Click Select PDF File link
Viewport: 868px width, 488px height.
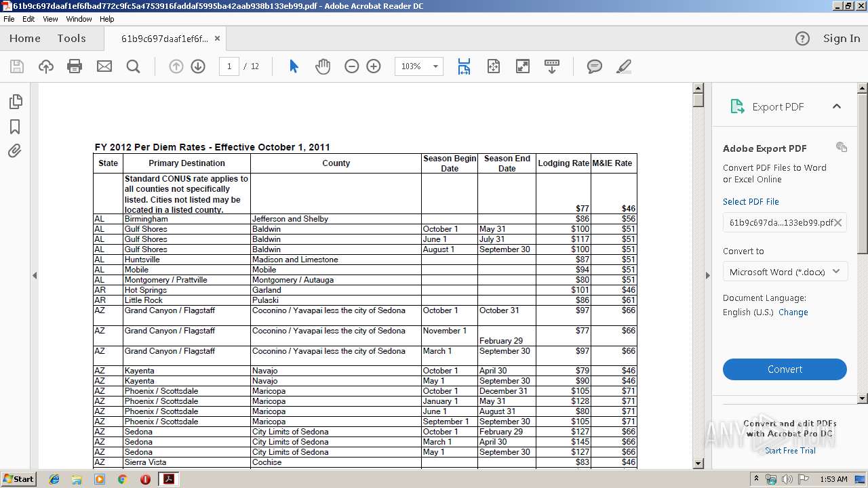[x=751, y=201]
